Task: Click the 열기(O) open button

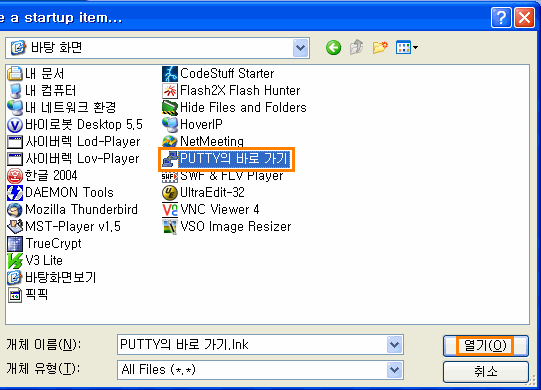Action: [485, 345]
